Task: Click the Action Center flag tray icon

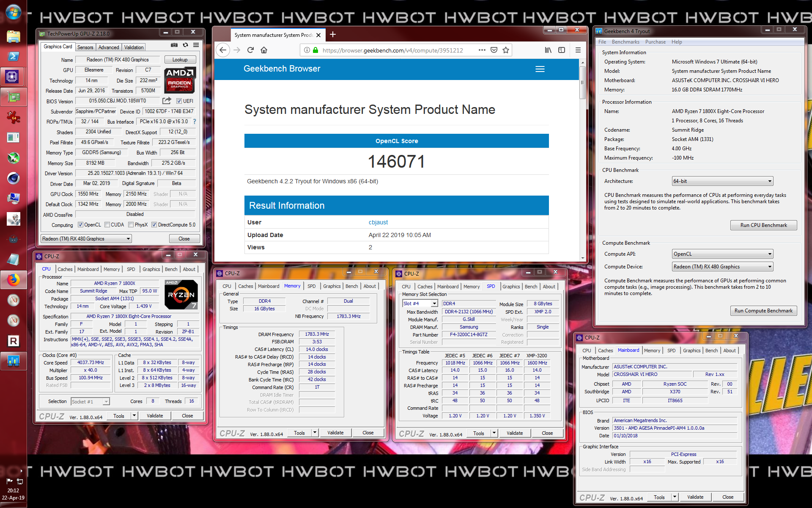Action: [x=9, y=481]
